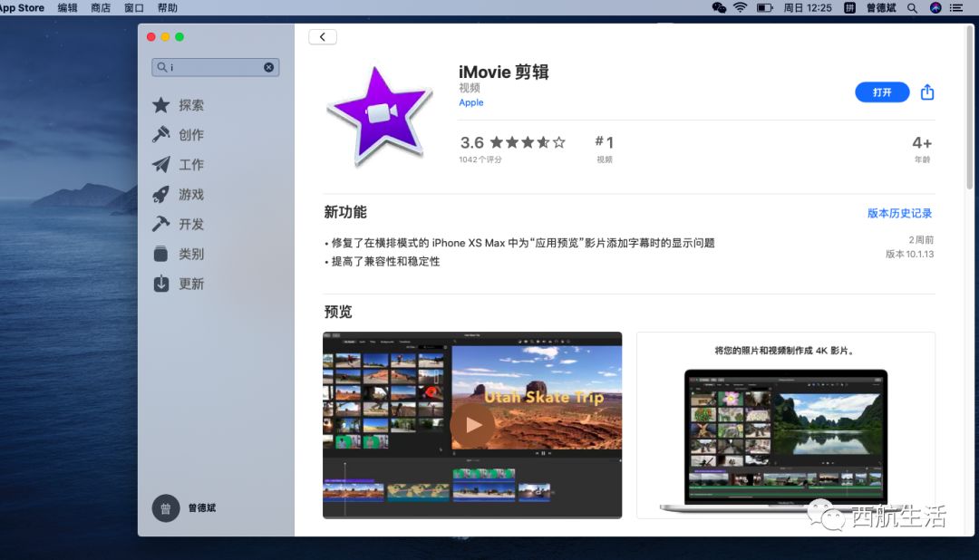Play the Utah Skate Trip preview video
The width and height of the screenshot is (979, 560).
coord(472,424)
